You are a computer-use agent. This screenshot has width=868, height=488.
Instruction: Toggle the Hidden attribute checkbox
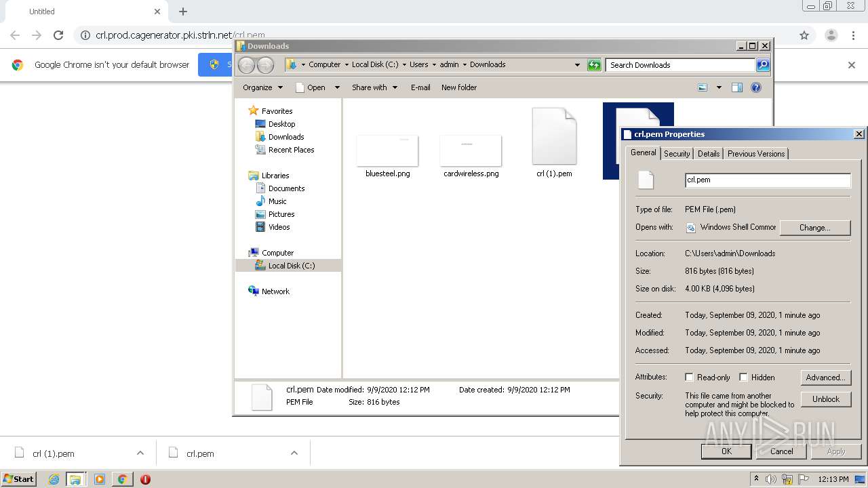(x=743, y=378)
